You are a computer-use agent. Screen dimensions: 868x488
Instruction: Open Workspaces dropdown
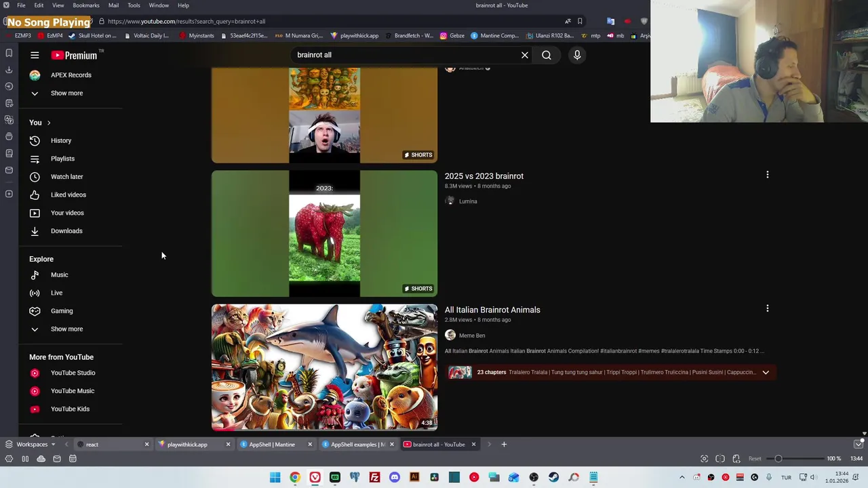point(31,445)
